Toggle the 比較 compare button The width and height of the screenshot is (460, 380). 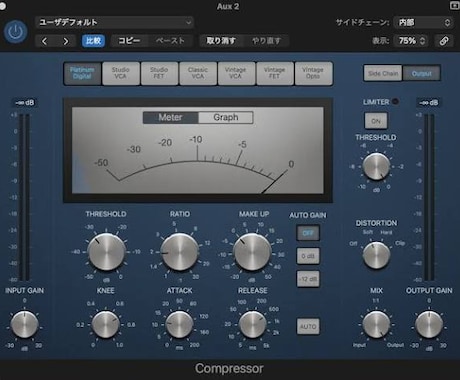click(x=93, y=41)
